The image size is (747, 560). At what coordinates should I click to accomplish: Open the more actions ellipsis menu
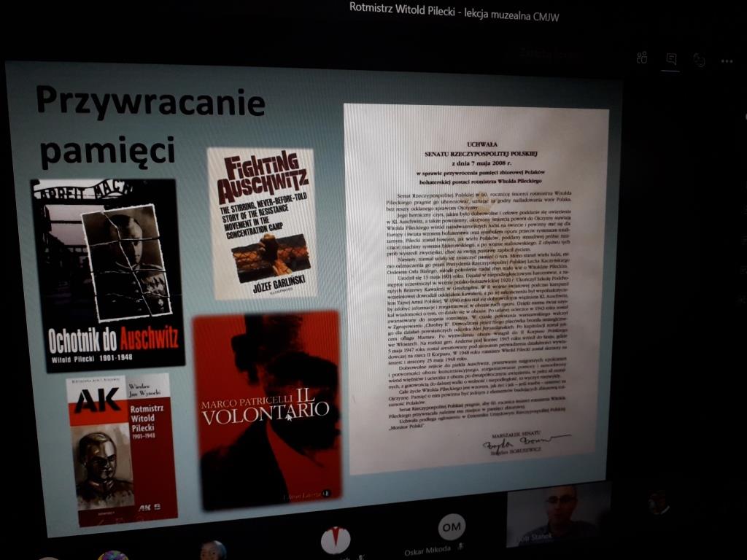[x=727, y=61]
